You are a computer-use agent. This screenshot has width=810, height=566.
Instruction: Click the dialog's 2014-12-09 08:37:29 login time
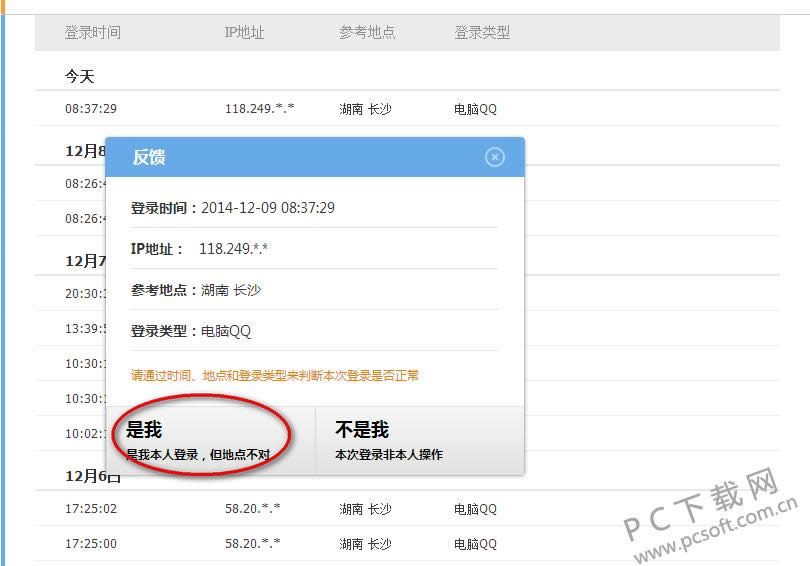click(267, 208)
